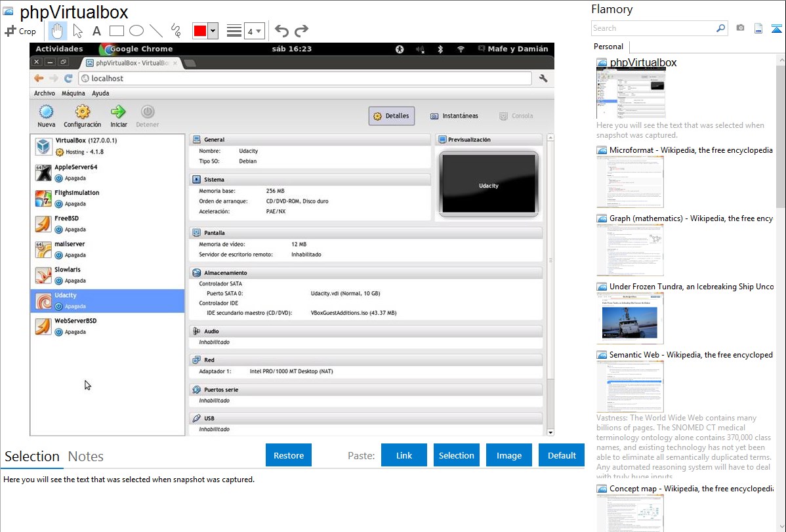Click the browser back arrow
The image size is (786, 532).
(39, 78)
